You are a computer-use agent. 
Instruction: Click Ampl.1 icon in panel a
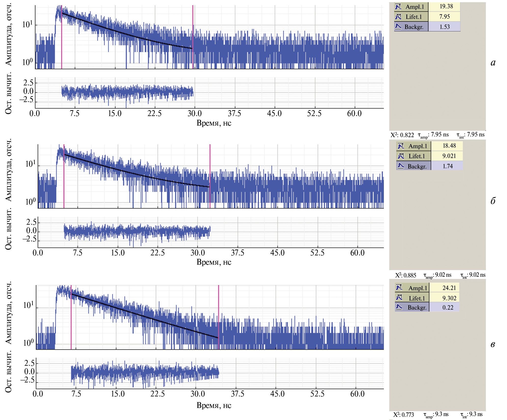click(x=398, y=7)
